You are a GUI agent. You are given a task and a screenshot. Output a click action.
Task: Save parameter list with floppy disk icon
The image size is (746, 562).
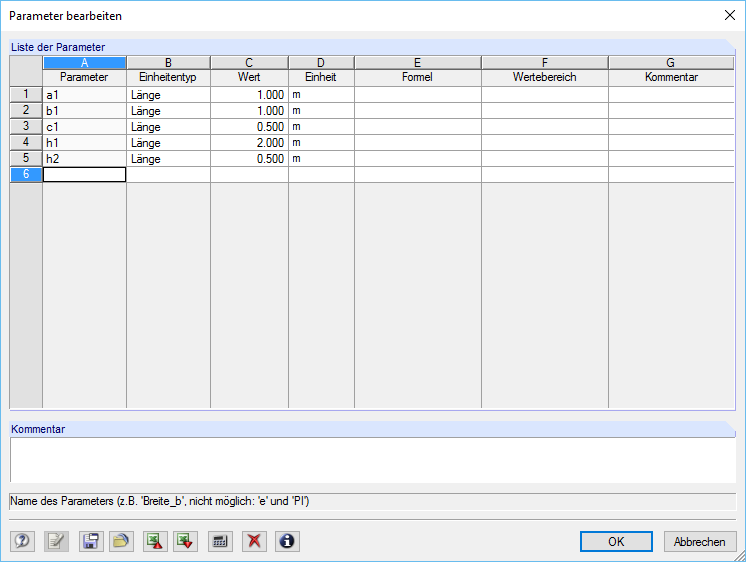tap(91, 541)
